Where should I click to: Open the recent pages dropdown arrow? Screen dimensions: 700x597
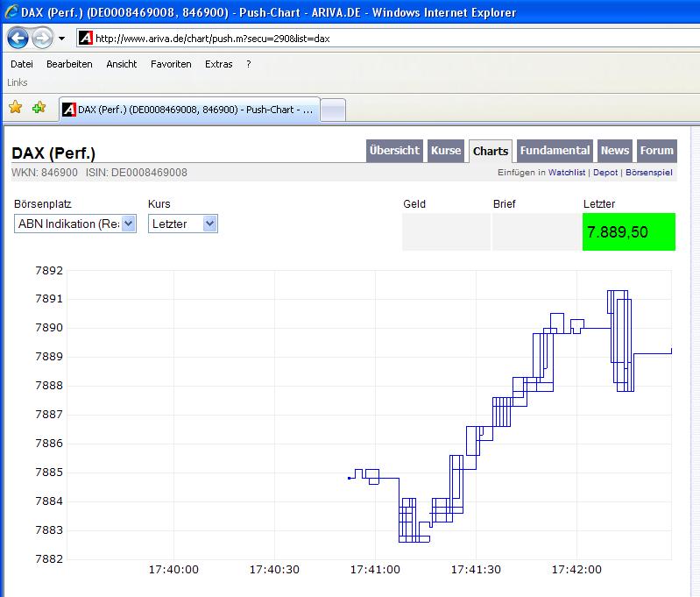click(61, 39)
